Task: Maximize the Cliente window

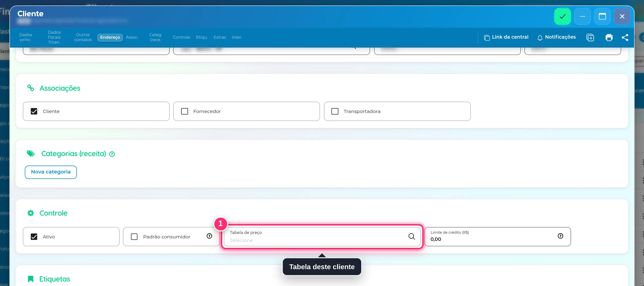Action: click(602, 17)
